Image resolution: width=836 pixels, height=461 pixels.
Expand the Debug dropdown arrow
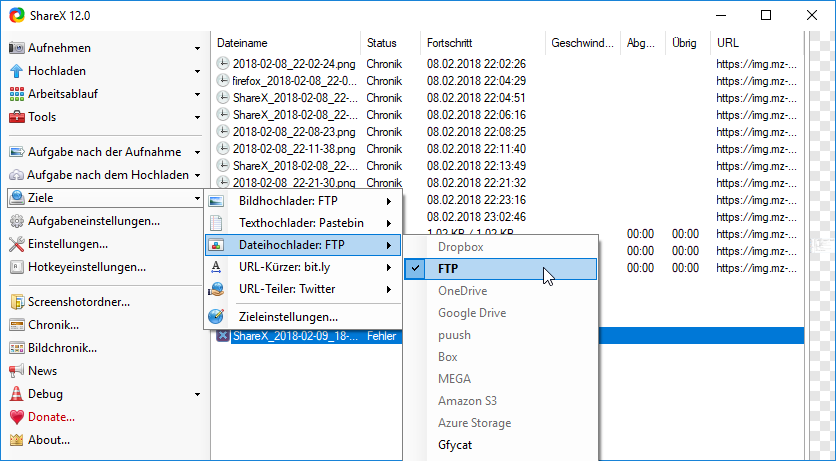197,395
